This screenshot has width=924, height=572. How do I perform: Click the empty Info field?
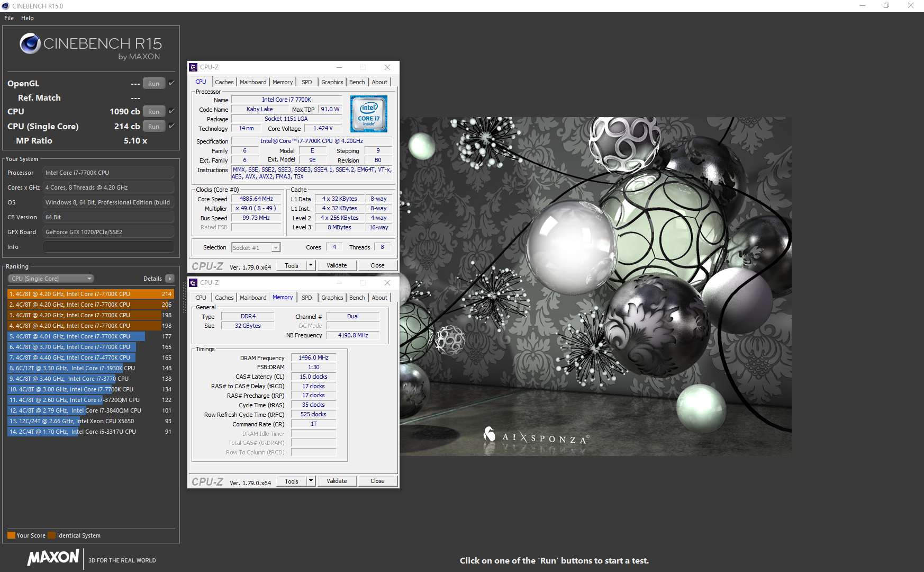point(108,247)
